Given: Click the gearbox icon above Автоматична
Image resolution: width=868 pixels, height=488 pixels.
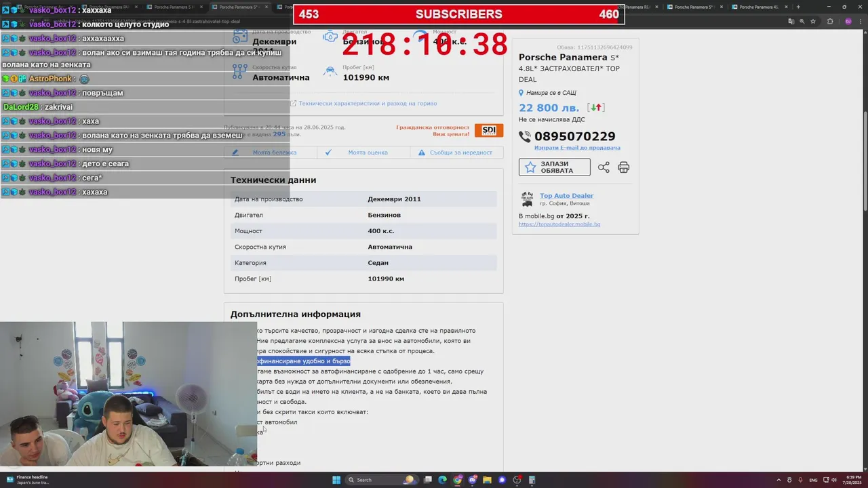Looking at the screenshot, I should point(239,70).
